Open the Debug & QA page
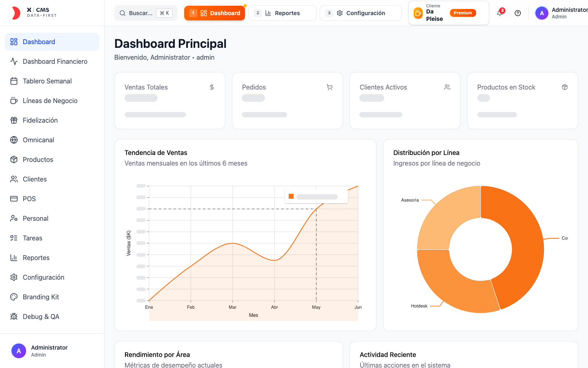Image resolution: width=588 pixels, height=368 pixels. click(52, 316)
